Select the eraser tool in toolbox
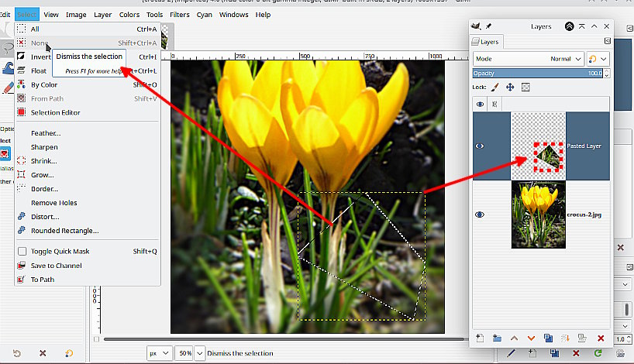634x364 pixels. [8, 88]
